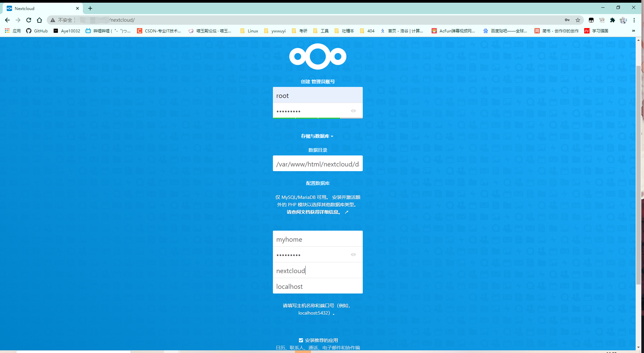644x353 pixels.
Task: Click the database password field
Action: 318,254
